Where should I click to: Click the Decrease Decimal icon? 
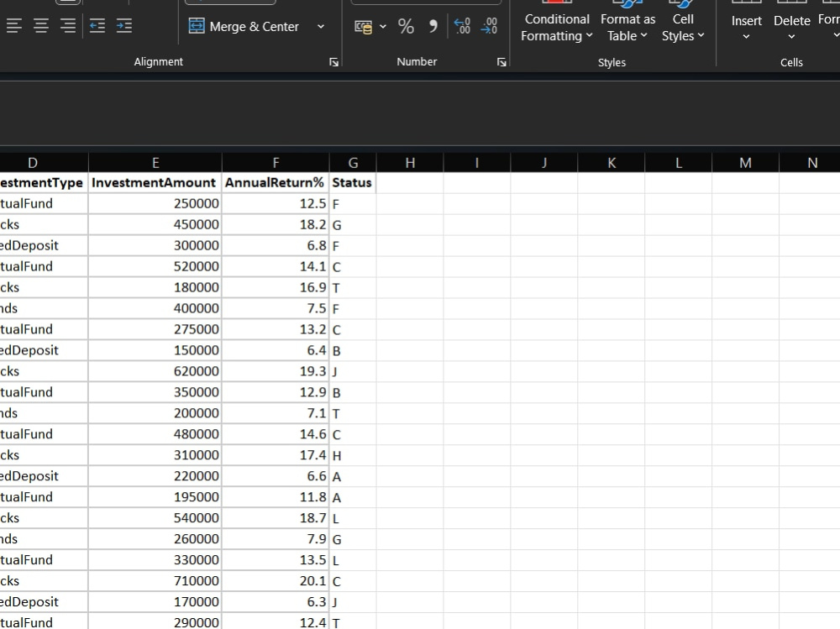point(489,26)
